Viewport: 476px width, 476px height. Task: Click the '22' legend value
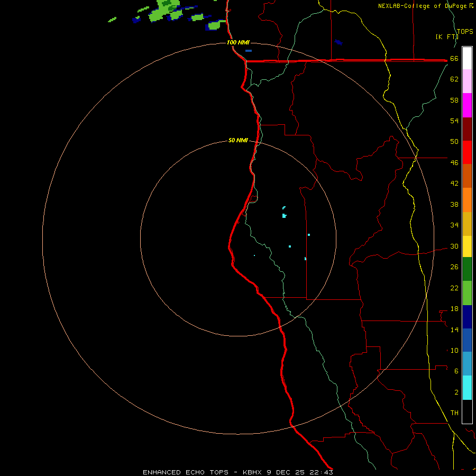point(454,288)
